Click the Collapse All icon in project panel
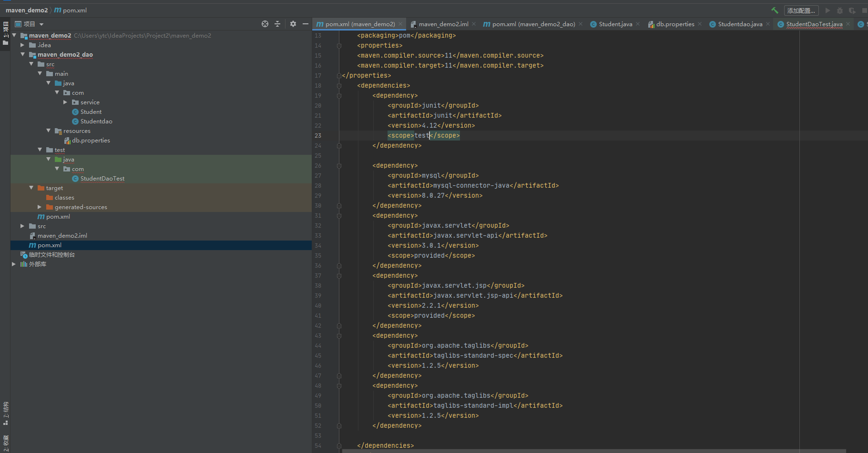Screen dimensions: 868x453 click(x=277, y=24)
